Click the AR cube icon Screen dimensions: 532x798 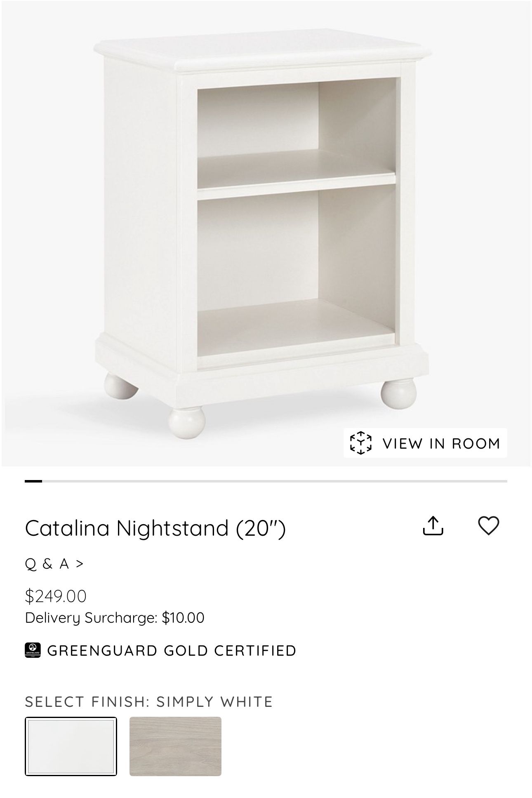point(360,443)
